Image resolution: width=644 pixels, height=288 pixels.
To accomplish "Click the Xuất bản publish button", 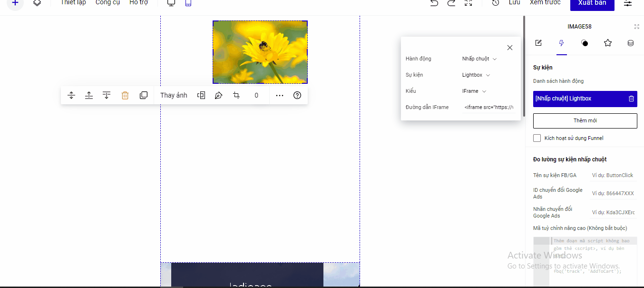I will pos(592,3).
